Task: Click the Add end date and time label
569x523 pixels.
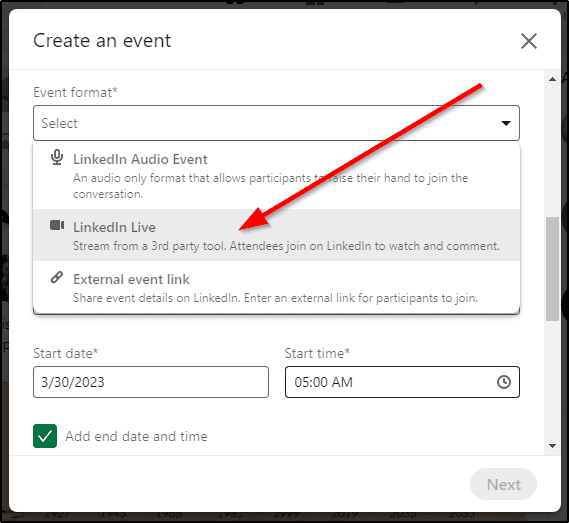Action: tap(136, 436)
